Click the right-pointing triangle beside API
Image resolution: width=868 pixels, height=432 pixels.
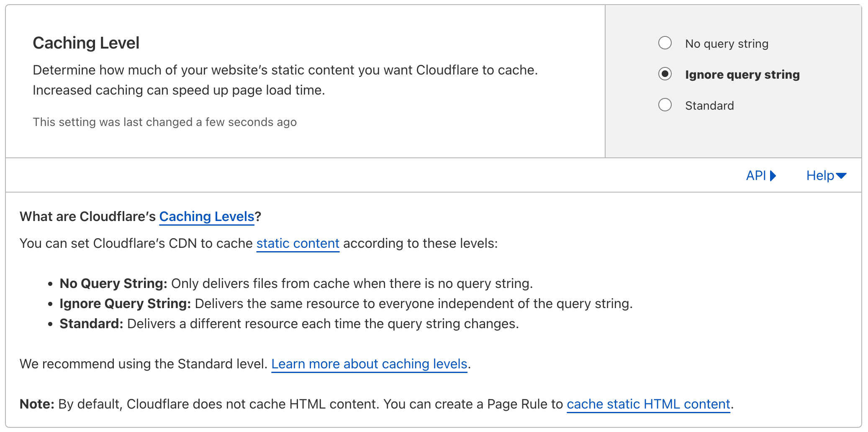[773, 176]
